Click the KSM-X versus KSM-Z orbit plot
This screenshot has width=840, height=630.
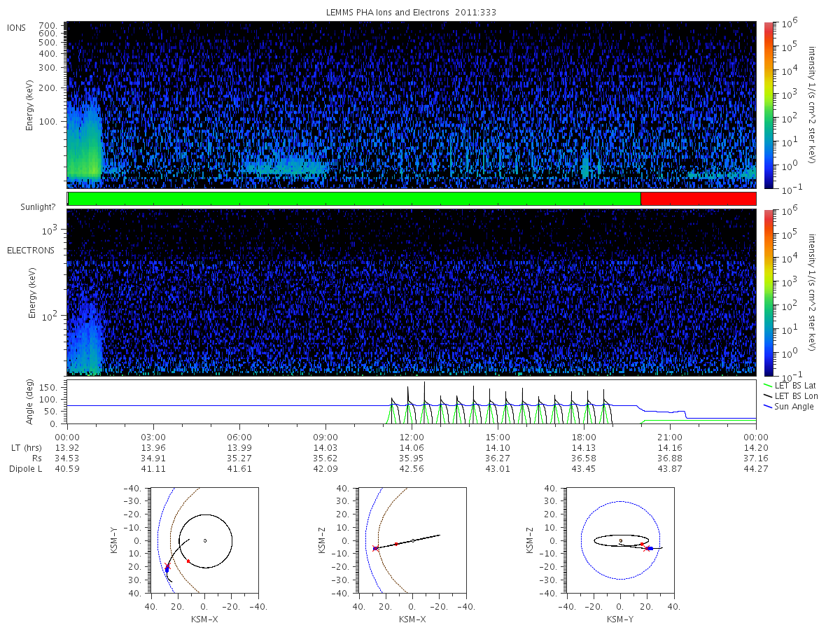(x=412, y=540)
